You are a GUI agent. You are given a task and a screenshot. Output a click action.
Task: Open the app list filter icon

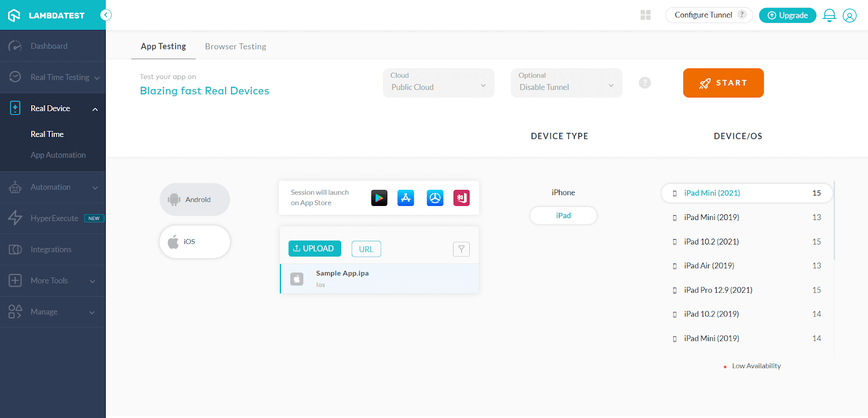pyautogui.click(x=461, y=249)
